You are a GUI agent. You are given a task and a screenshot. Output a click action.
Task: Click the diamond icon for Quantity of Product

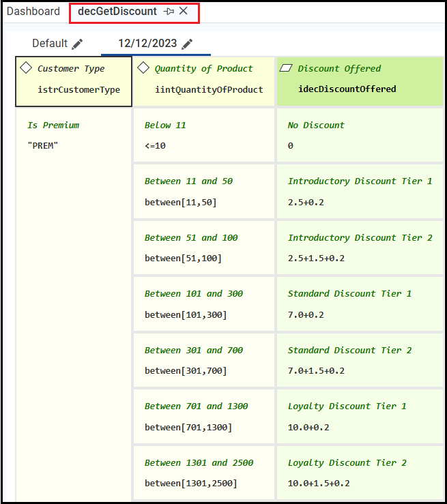[x=143, y=68]
